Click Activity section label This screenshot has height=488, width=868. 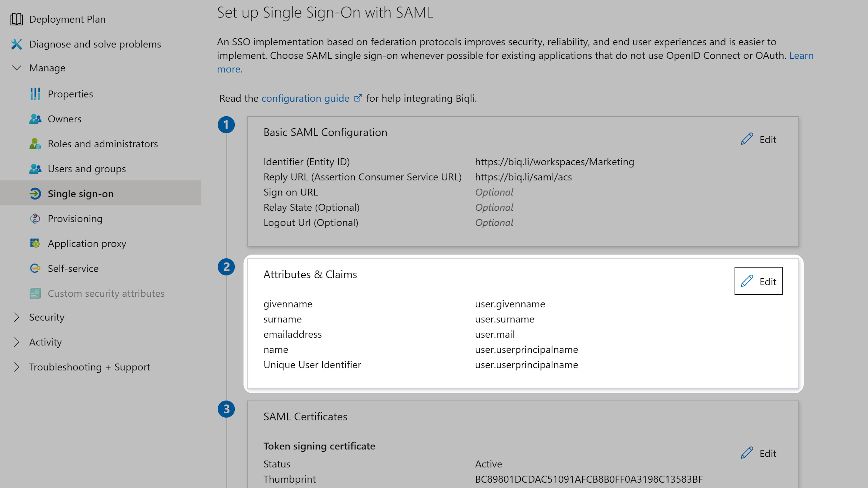coord(45,342)
